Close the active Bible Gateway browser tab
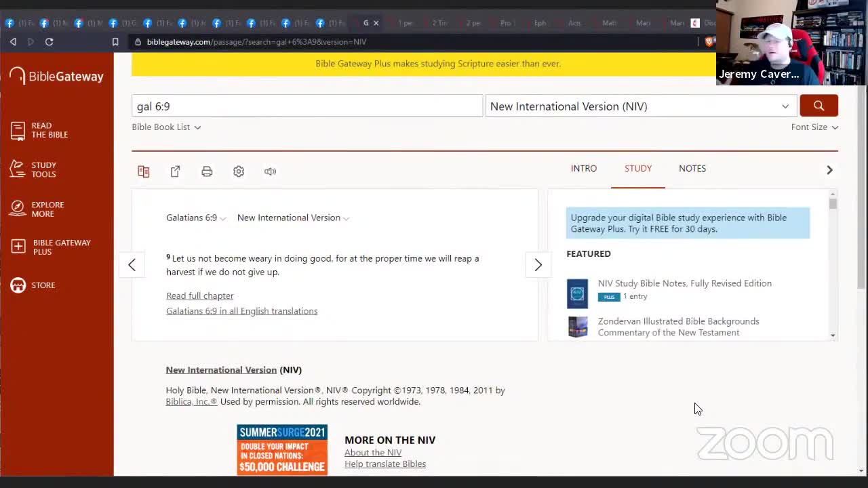The width and height of the screenshot is (868, 488). (x=376, y=23)
